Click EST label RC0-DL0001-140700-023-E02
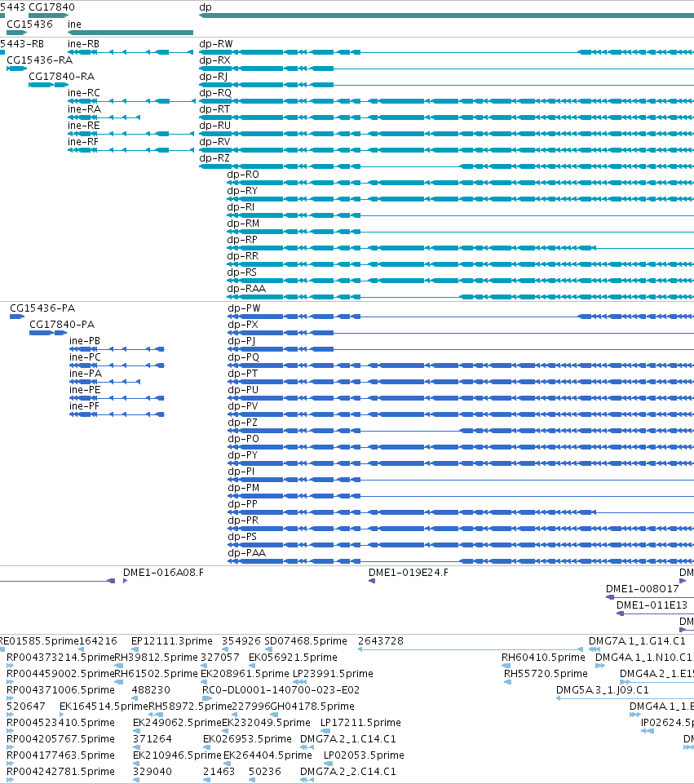694x784 pixels. [x=281, y=690]
